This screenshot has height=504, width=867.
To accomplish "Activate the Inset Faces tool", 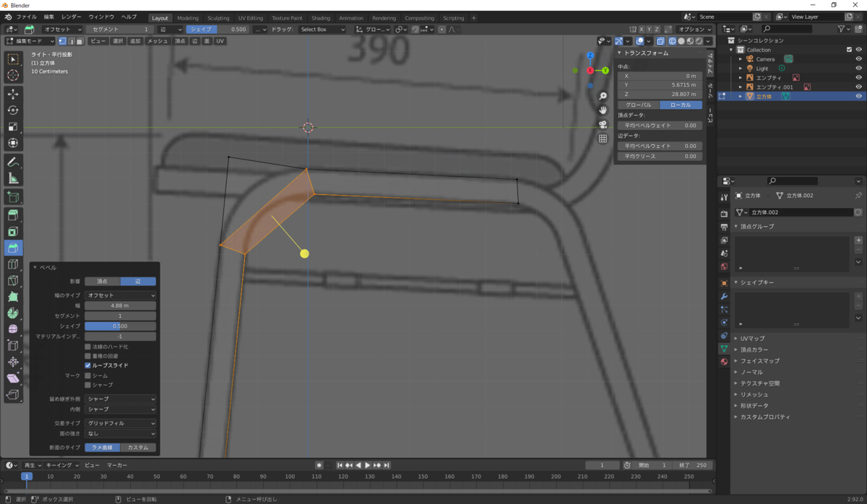I will click(13, 232).
